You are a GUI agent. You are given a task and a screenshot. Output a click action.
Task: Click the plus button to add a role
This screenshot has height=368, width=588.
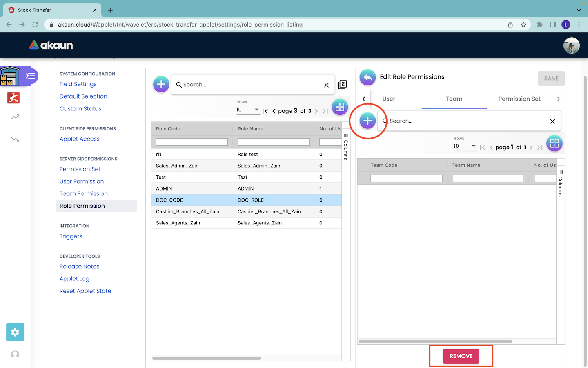pos(161,85)
